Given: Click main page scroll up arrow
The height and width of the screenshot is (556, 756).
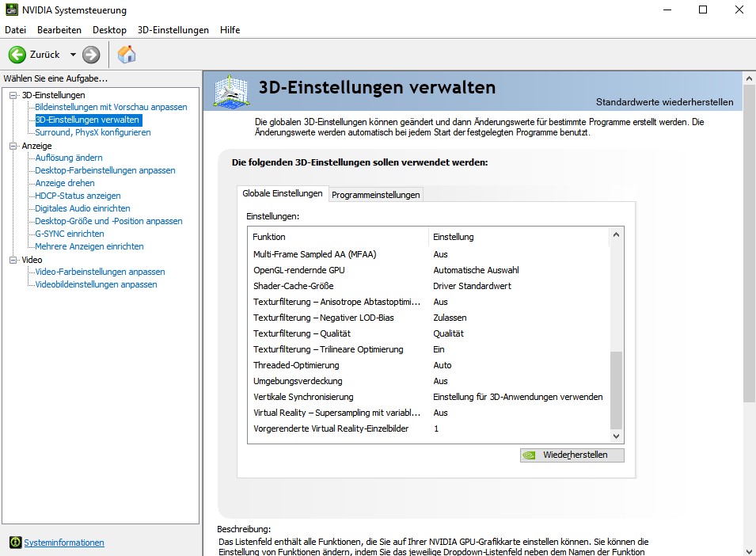Looking at the screenshot, I should coord(749,78).
